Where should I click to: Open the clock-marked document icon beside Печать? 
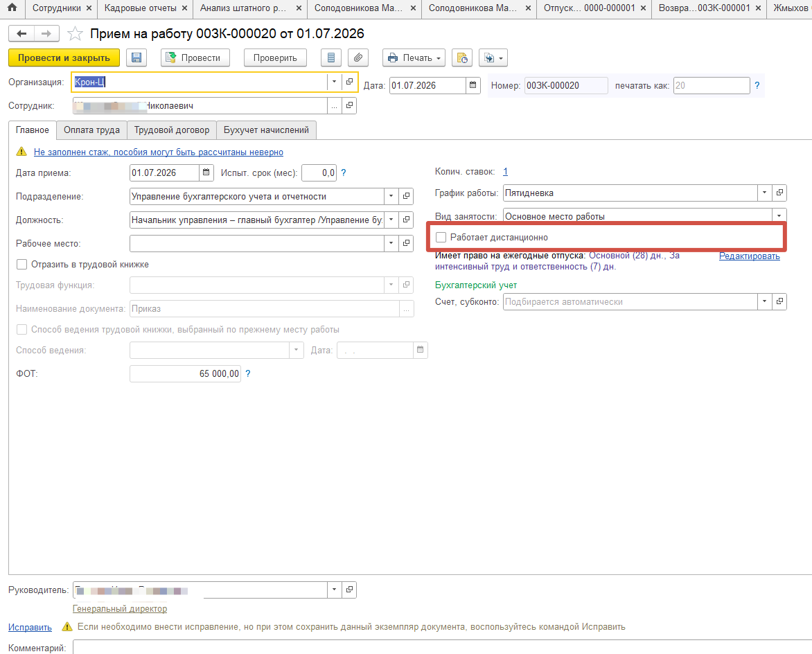(462, 58)
